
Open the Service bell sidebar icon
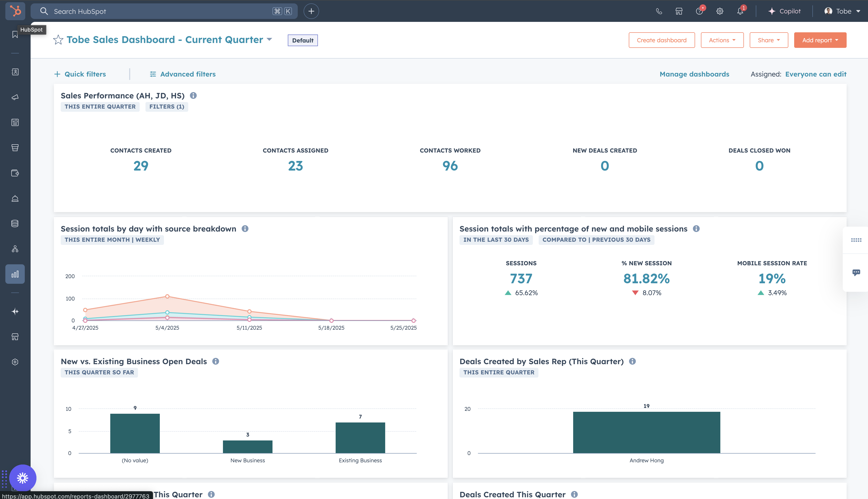(15, 198)
